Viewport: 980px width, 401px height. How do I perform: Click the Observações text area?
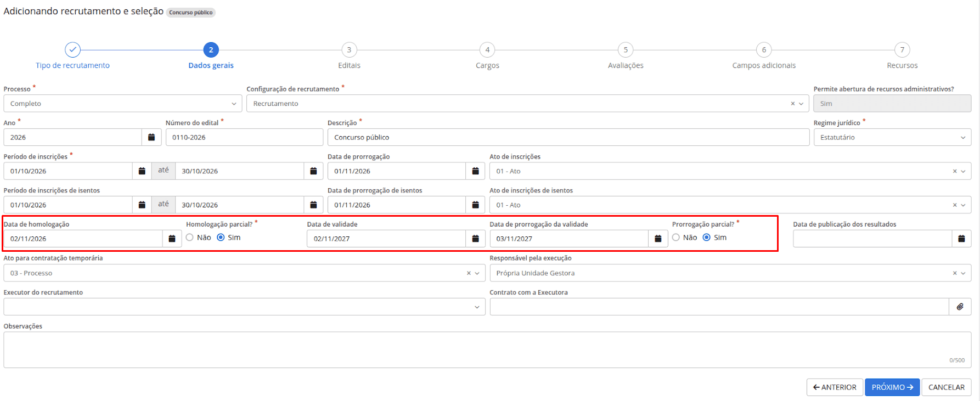click(x=487, y=350)
